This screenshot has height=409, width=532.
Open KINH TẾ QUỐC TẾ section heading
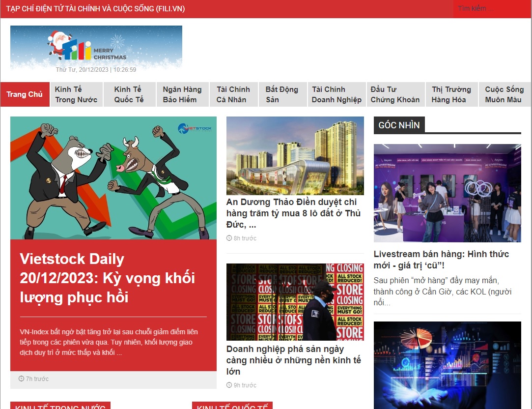pyautogui.click(x=232, y=406)
